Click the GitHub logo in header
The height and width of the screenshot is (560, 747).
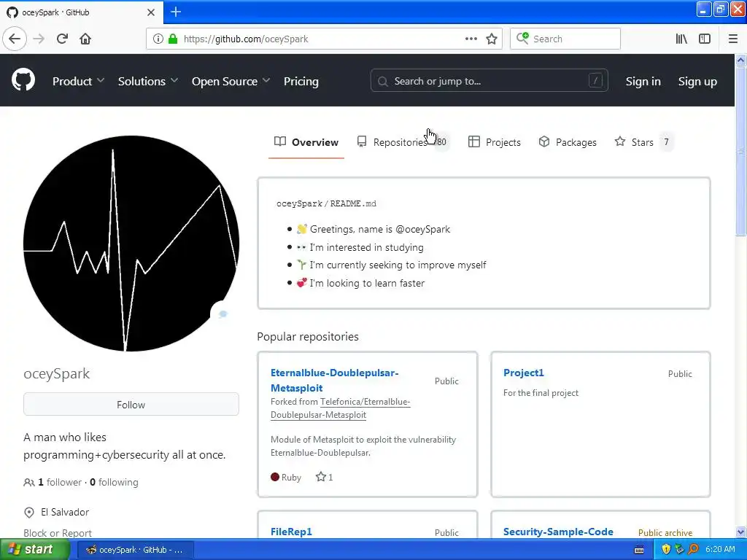click(23, 79)
